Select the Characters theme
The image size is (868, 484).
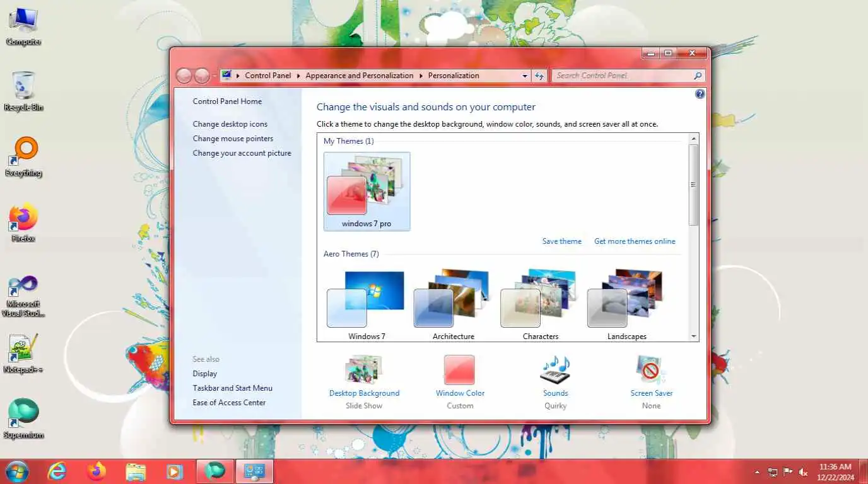tap(540, 304)
